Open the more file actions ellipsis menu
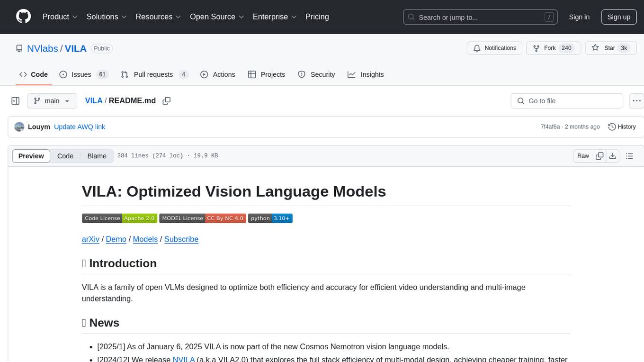644x362 pixels. coord(636,101)
